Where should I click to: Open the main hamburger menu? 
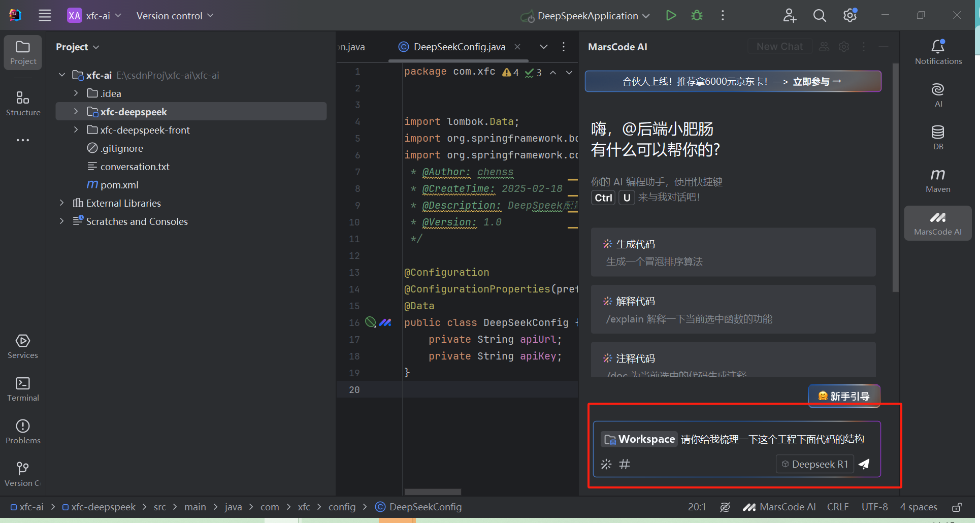(x=45, y=15)
